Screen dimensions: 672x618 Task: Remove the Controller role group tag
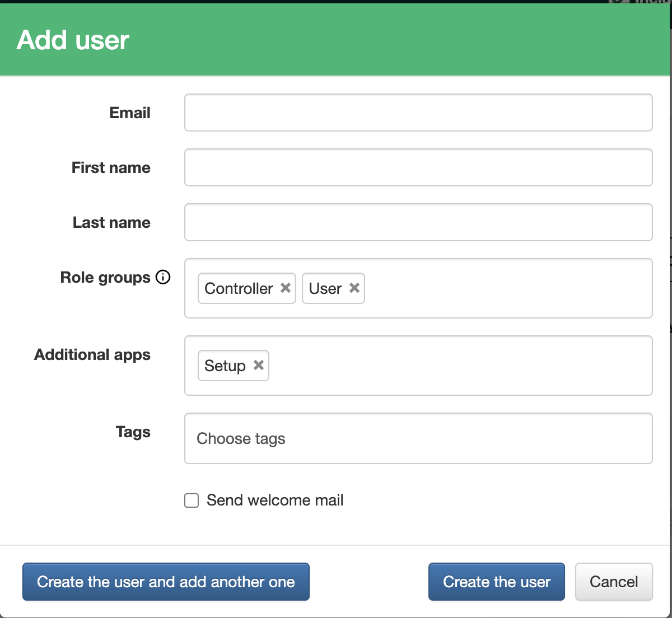click(x=286, y=288)
